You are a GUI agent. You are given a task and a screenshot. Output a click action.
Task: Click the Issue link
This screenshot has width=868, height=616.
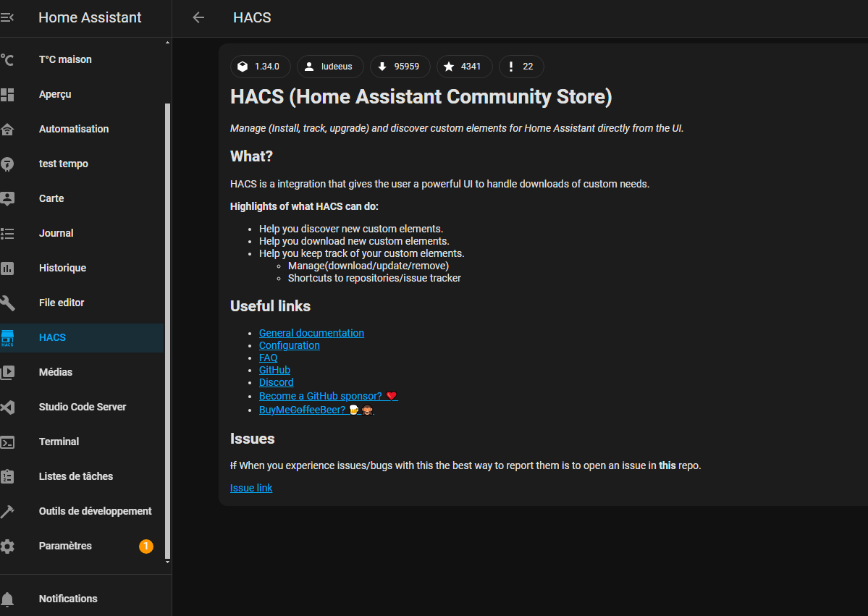[x=250, y=487]
